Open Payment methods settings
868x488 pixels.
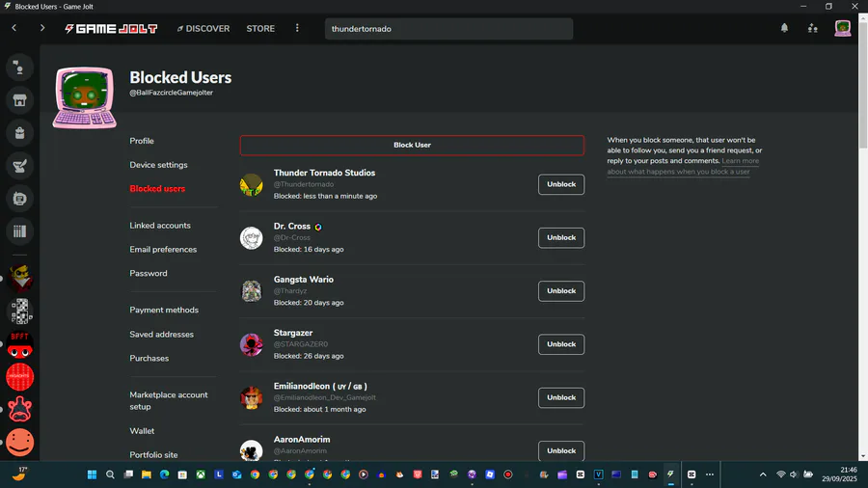tap(164, 310)
